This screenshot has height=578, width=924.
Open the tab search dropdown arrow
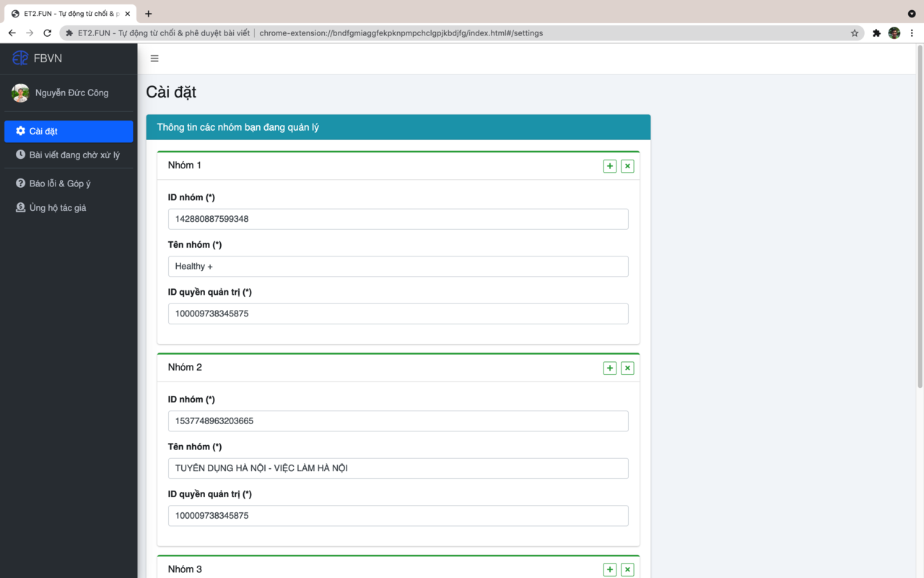click(x=912, y=14)
